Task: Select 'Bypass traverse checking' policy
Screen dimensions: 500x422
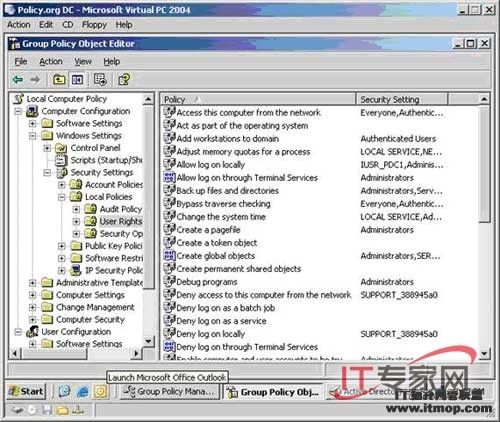Action: pos(223,204)
